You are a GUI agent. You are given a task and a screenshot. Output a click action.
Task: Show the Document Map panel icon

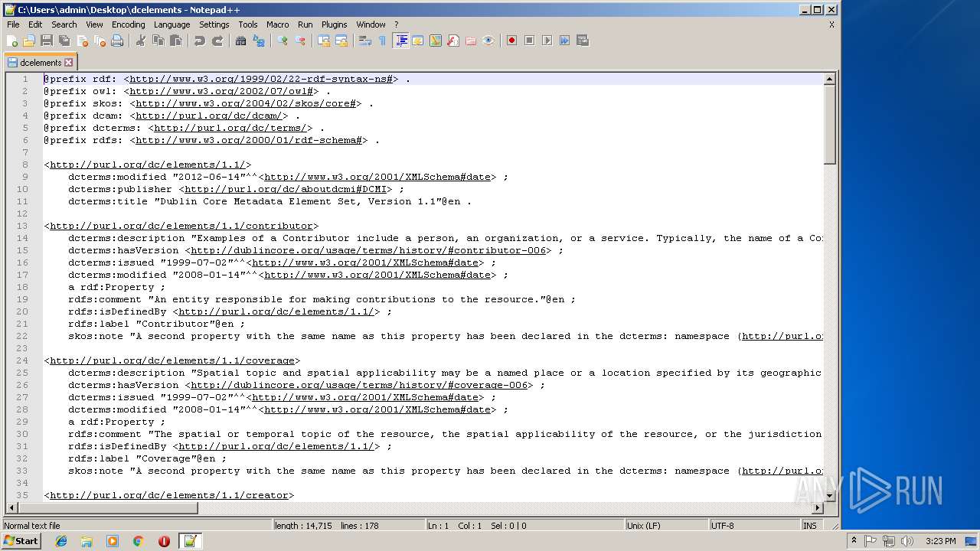tap(436, 41)
